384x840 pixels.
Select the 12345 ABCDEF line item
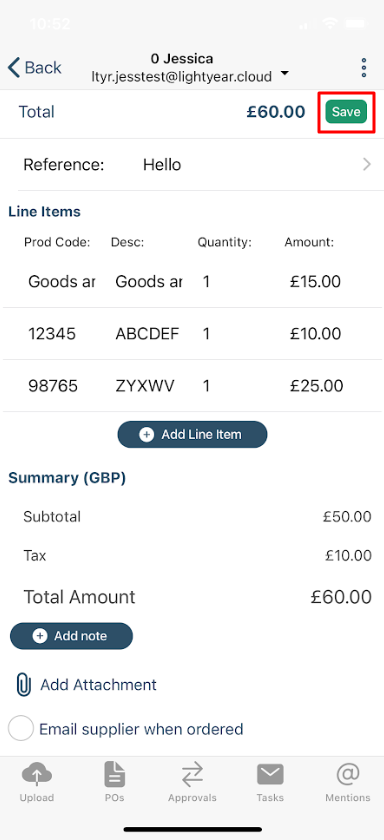(192, 334)
